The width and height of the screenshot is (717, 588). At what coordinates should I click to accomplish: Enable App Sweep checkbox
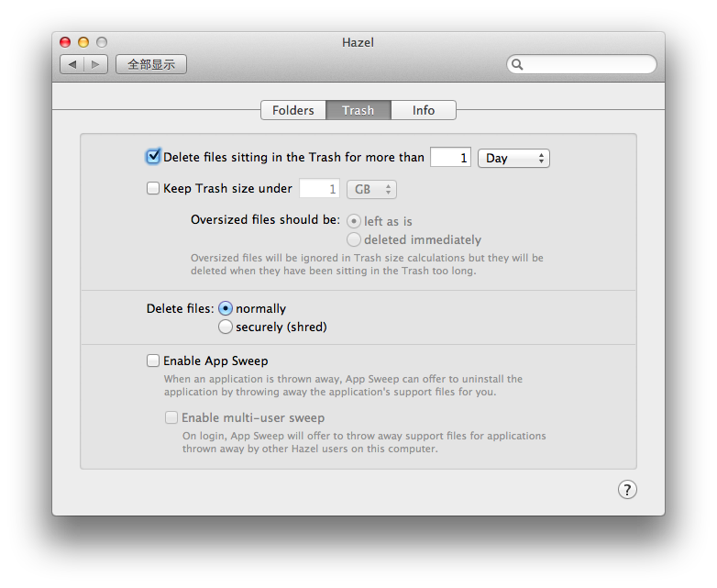pyautogui.click(x=153, y=361)
